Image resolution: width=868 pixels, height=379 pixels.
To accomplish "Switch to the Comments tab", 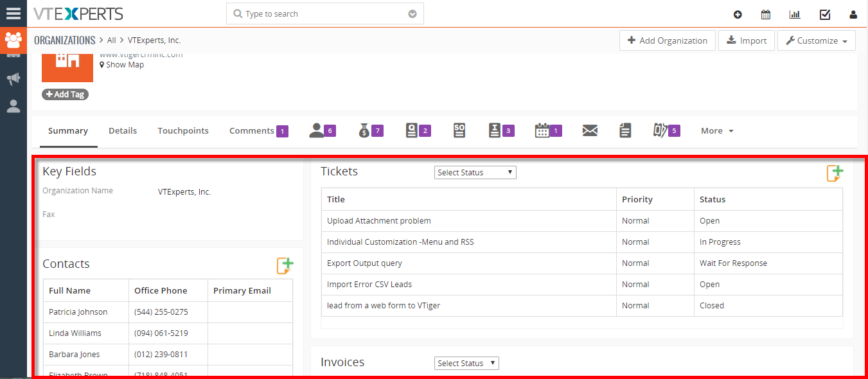I will pyautogui.click(x=259, y=130).
